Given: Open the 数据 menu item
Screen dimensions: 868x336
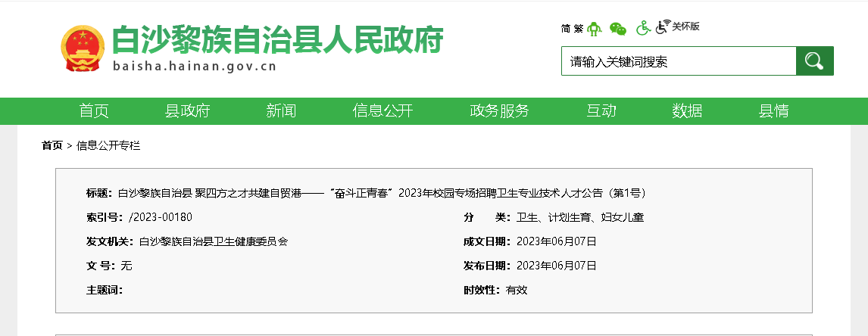Looking at the screenshot, I should [687, 110].
